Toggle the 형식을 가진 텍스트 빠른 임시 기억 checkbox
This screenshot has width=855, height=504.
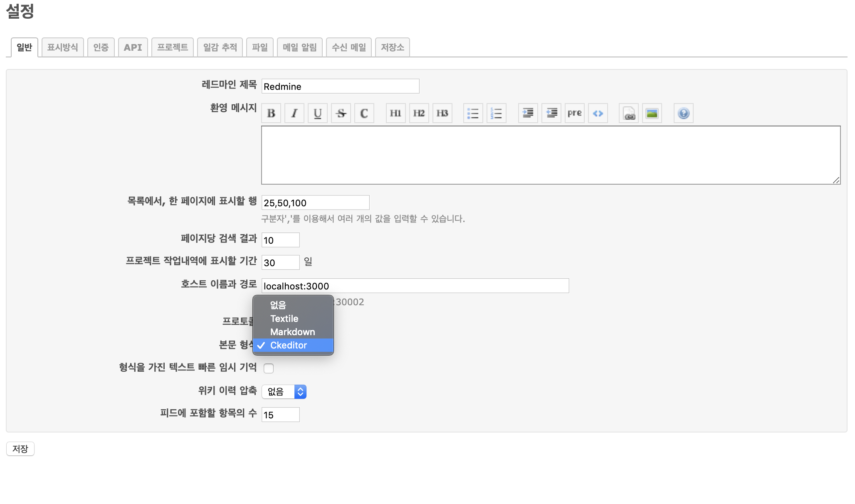[269, 368]
